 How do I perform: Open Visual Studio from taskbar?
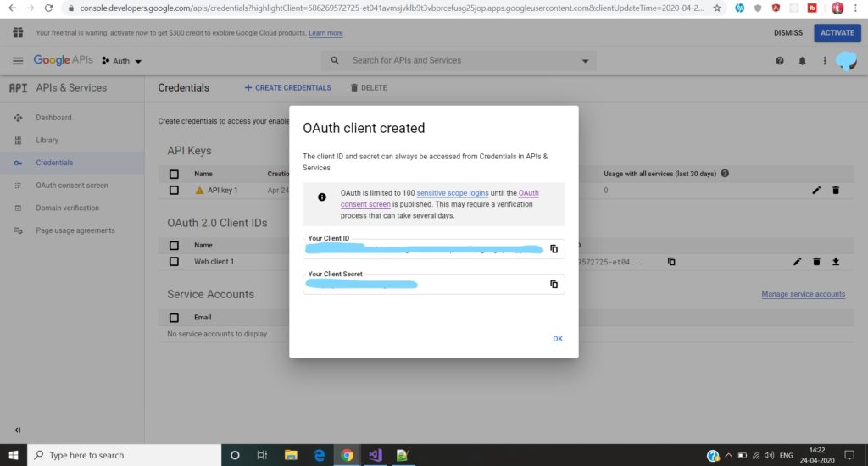coord(375,455)
